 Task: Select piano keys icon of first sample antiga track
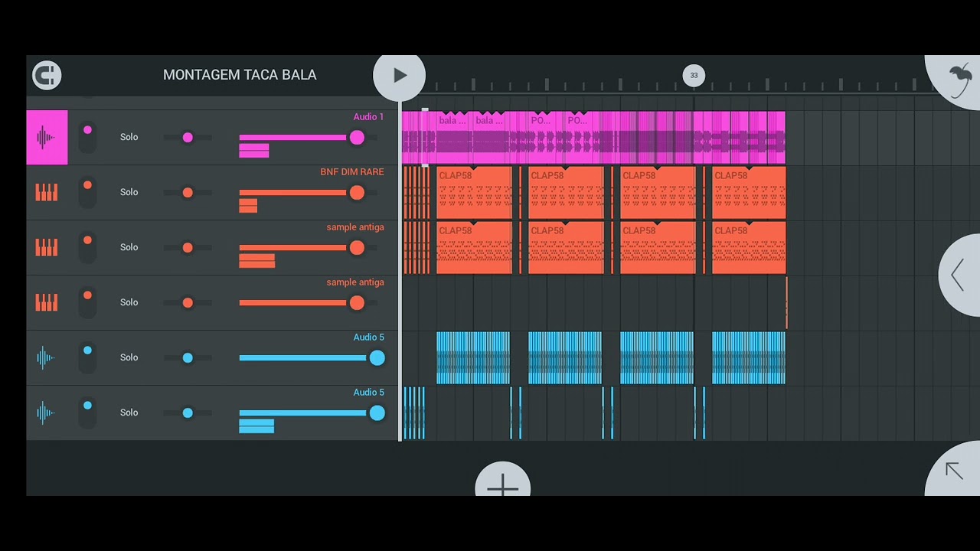click(47, 247)
